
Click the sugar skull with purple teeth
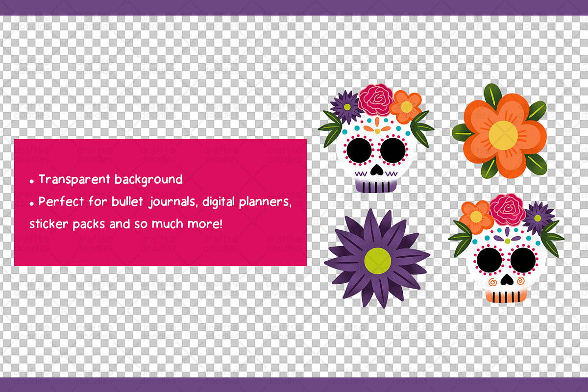(x=376, y=139)
